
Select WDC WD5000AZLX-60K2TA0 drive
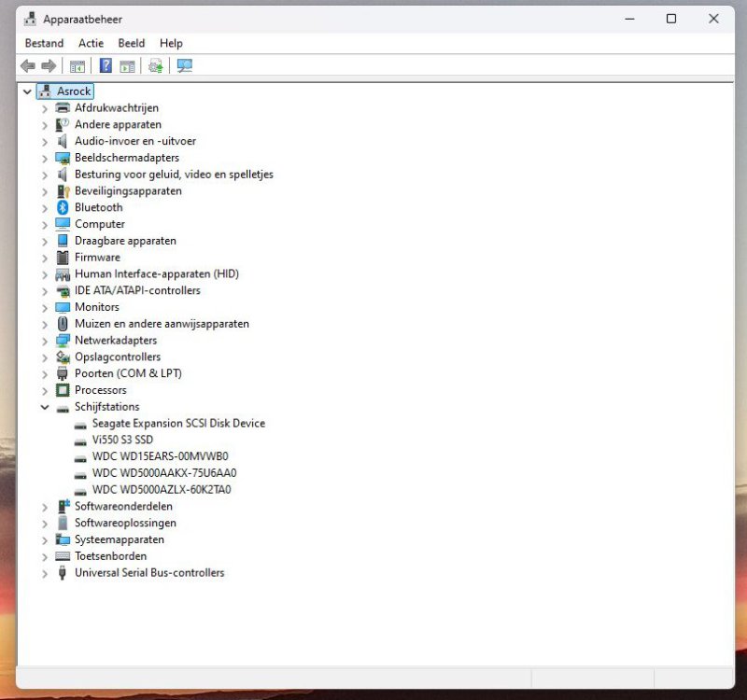click(x=162, y=489)
